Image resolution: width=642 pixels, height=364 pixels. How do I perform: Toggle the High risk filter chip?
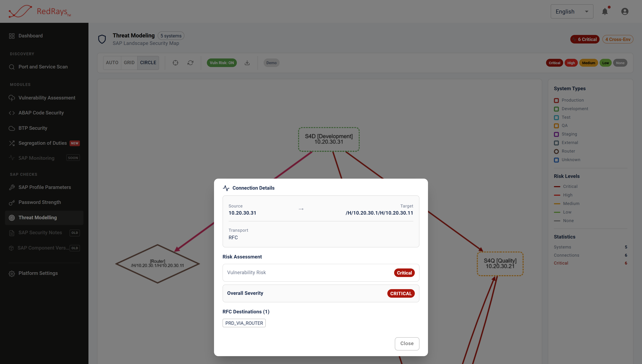click(x=571, y=63)
